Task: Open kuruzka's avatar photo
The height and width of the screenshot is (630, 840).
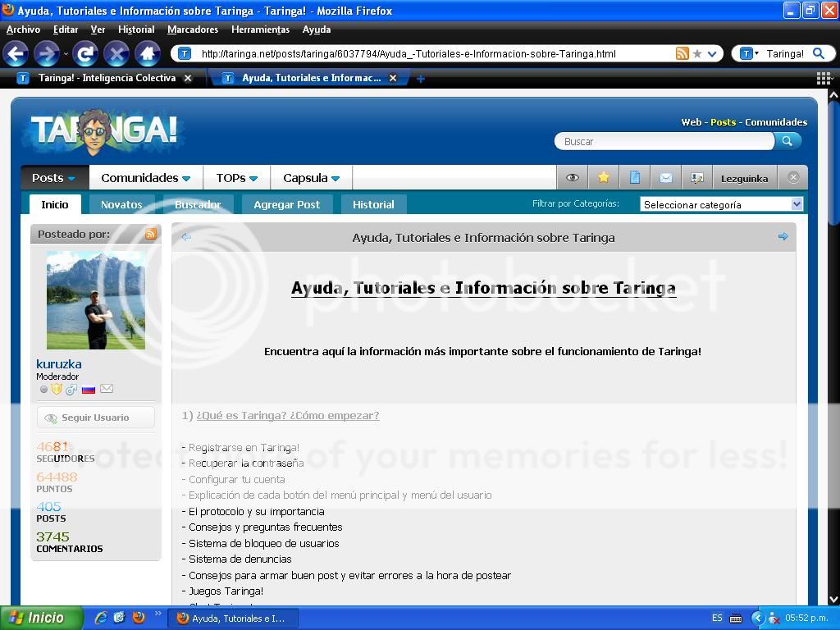Action: pos(96,300)
